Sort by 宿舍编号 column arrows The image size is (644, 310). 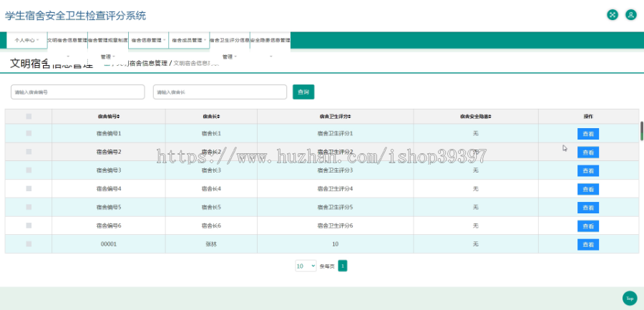pos(118,117)
